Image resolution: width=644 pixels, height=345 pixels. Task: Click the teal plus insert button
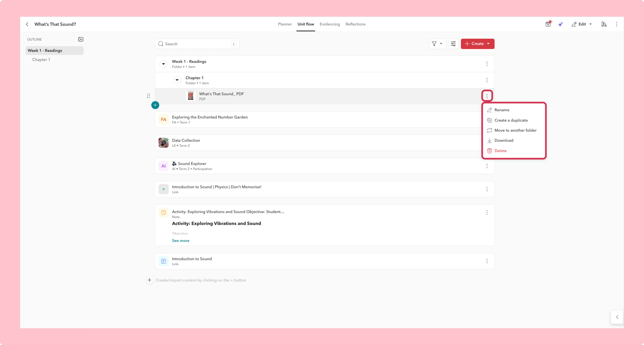pyautogui.click(x=155, y=105)
